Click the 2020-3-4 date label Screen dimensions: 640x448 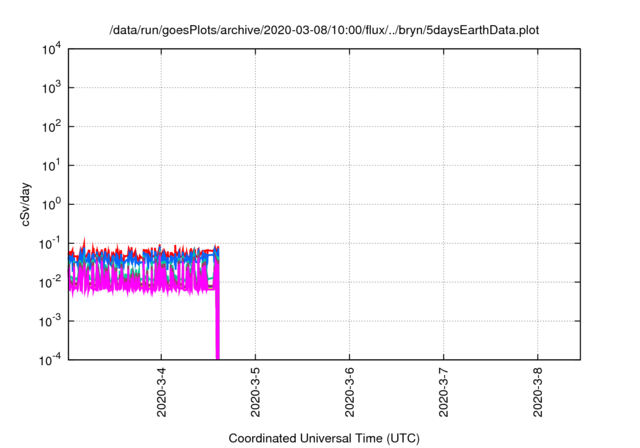162,393
